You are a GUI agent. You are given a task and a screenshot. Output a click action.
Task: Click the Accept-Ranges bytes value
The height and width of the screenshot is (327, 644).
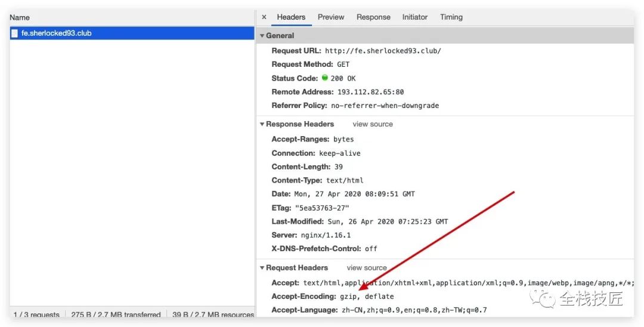[x=343, y=139]
